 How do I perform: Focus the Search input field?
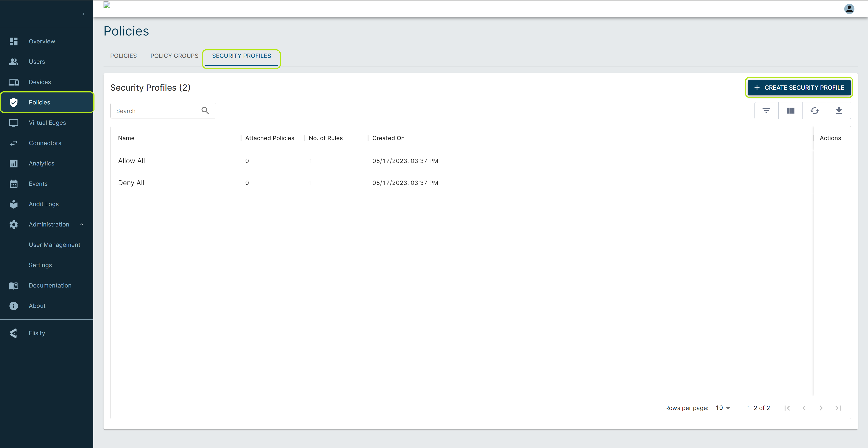[156, 111]
